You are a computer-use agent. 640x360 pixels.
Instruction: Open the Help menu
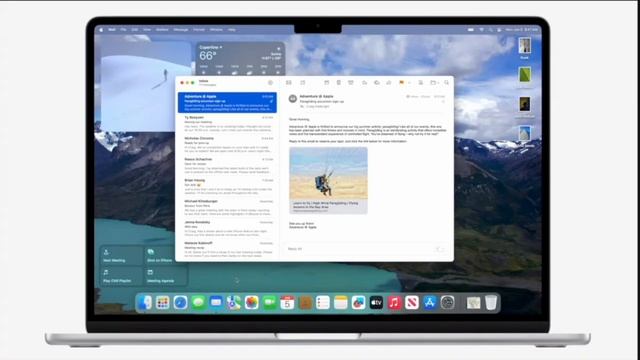[232, 30]
